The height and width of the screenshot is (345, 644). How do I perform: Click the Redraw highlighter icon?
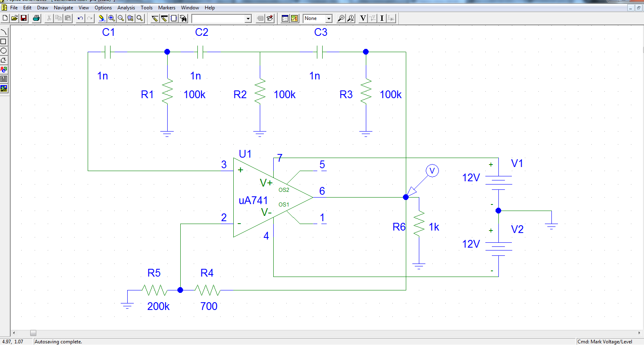(x=102, y=18)
